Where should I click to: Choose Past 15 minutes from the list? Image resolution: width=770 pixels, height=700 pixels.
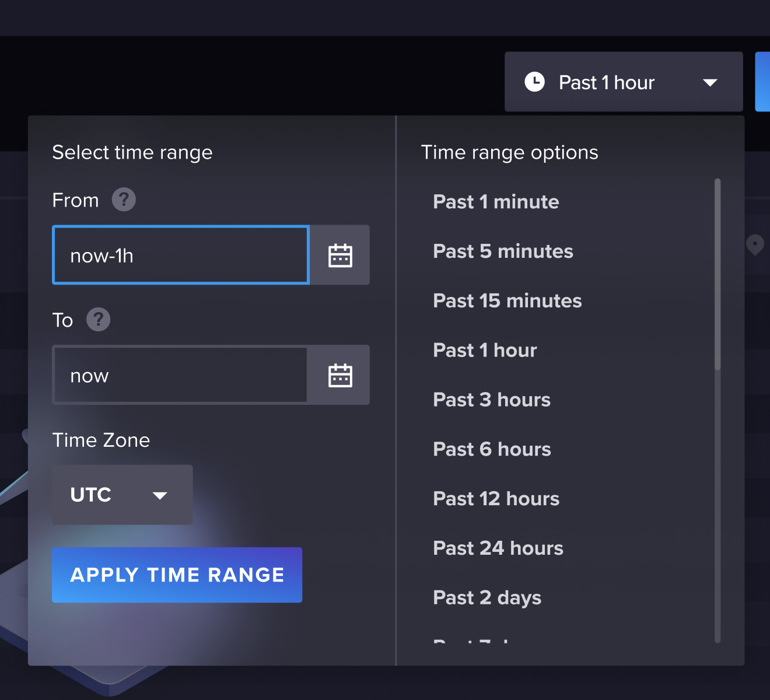(x=507, y=301)
